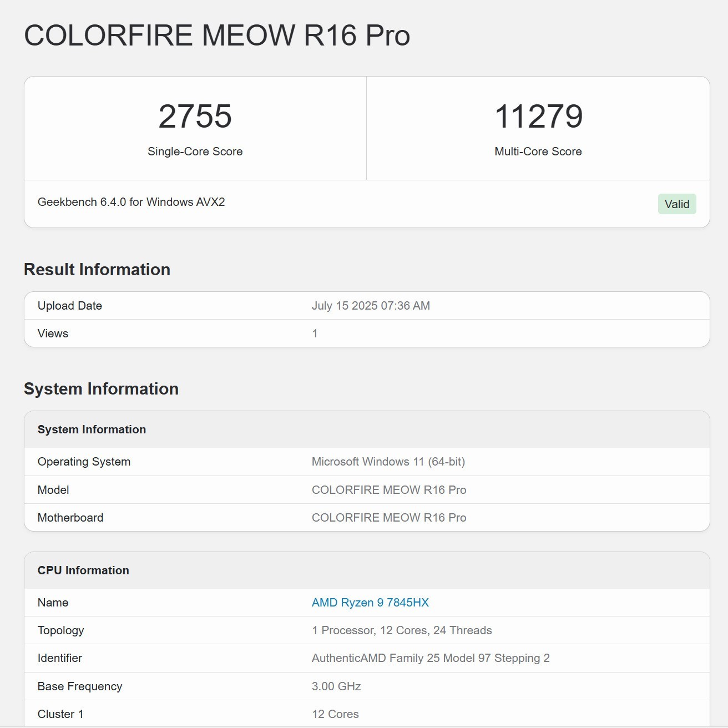
Task: Click the Views row label
Action: pyautogui.click(x=53, y=333)
